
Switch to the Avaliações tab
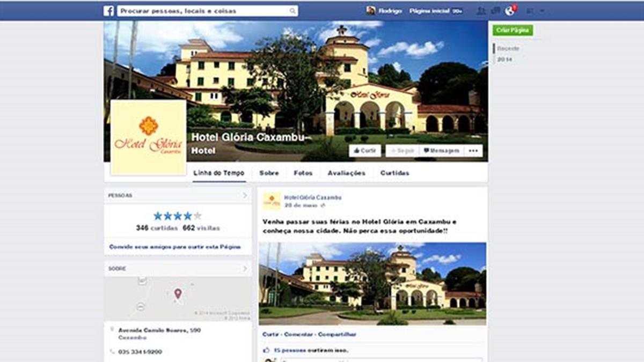[x=346, y=173]
